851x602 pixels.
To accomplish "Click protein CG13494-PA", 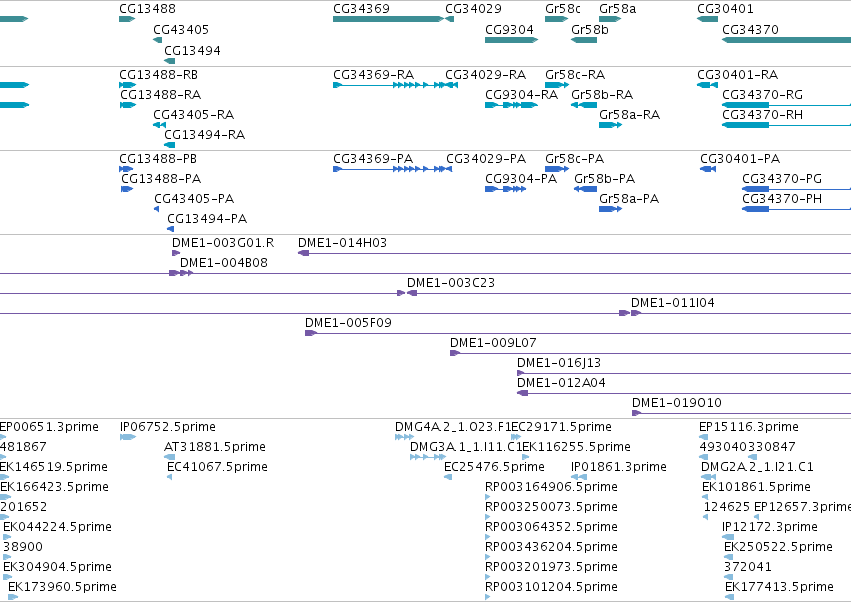I will click(x=170, y=229).
